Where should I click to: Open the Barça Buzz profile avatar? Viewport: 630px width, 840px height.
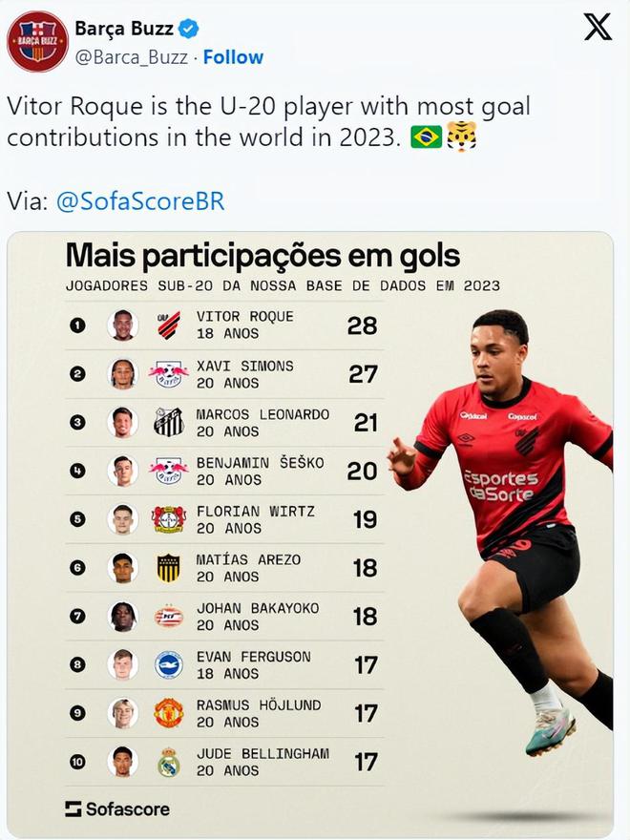click(37, 41)
